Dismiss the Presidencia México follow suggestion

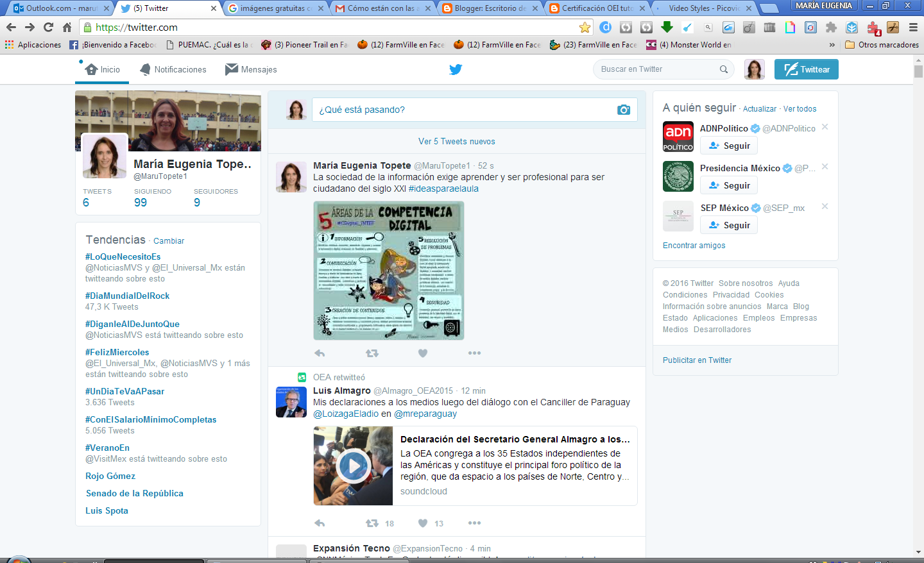[825, 167]
